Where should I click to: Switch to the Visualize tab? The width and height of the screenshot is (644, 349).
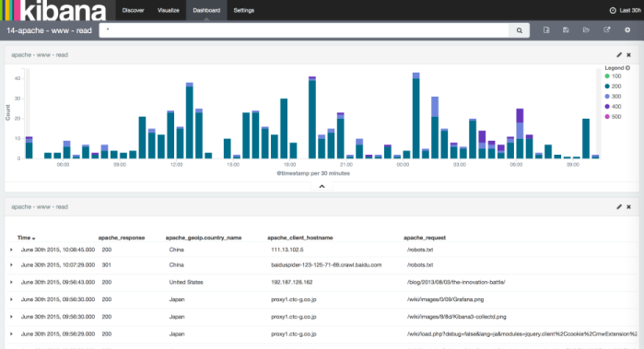click(x=169, y=10)
